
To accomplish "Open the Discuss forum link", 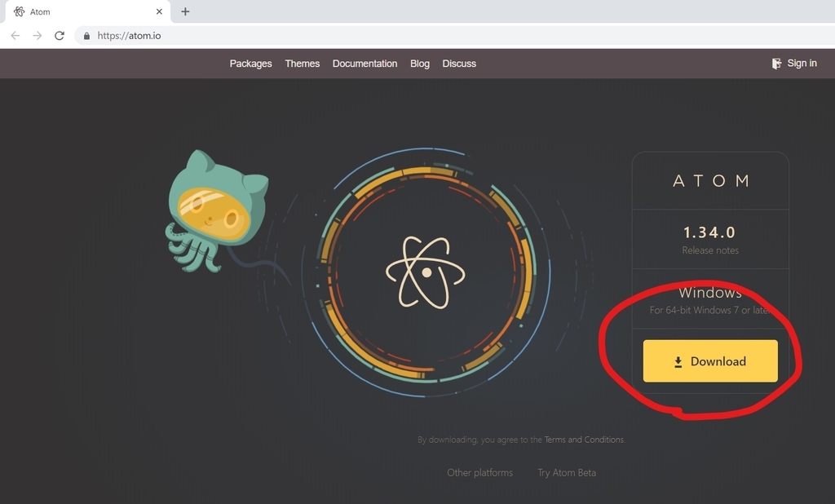I will (x=459, y=64).
